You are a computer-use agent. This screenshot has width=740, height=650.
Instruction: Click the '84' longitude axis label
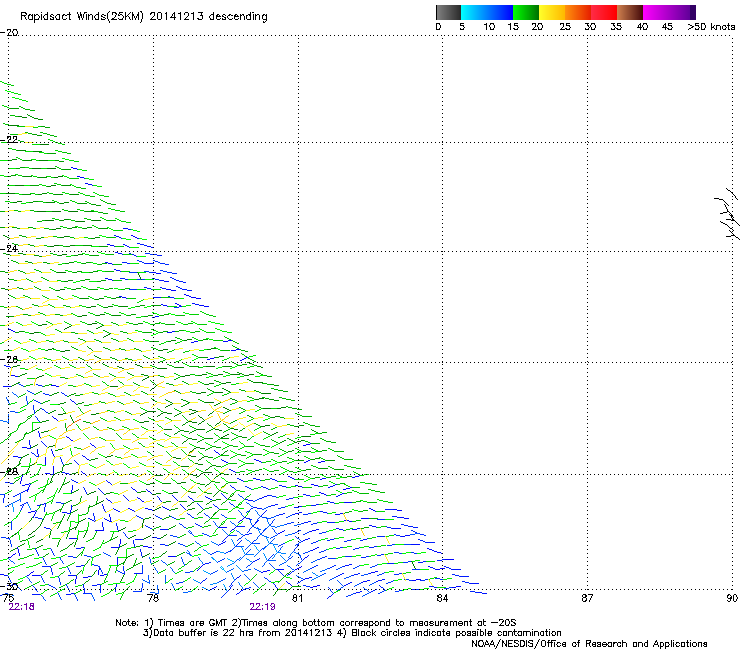click(x=442, y=598)
